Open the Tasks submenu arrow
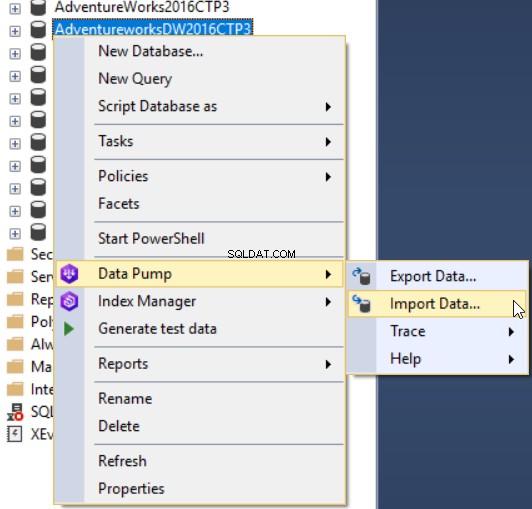This screenshot has width=532, height=509. click(x=328, y=142)
